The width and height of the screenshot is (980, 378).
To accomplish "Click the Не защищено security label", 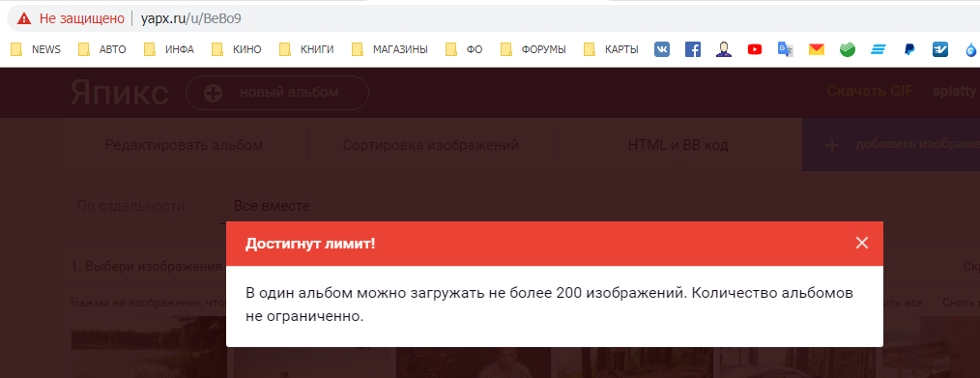I will click(82, 18).
